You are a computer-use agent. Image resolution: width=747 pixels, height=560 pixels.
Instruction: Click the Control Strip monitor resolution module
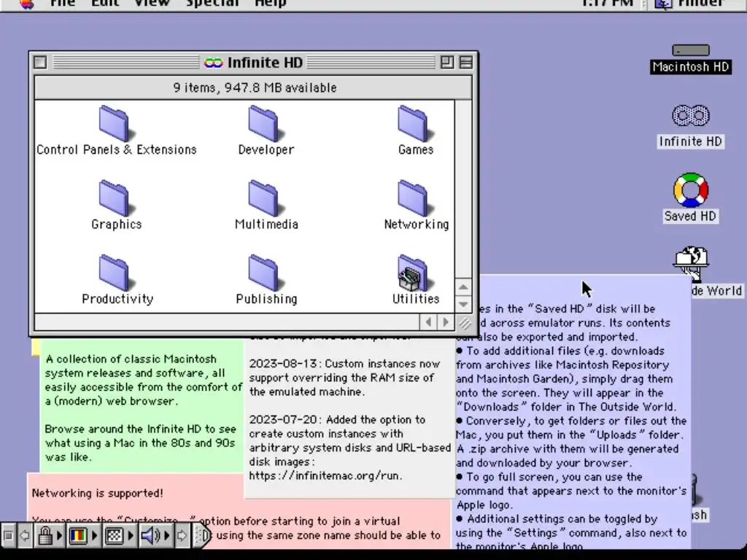(x=114, y=536)
